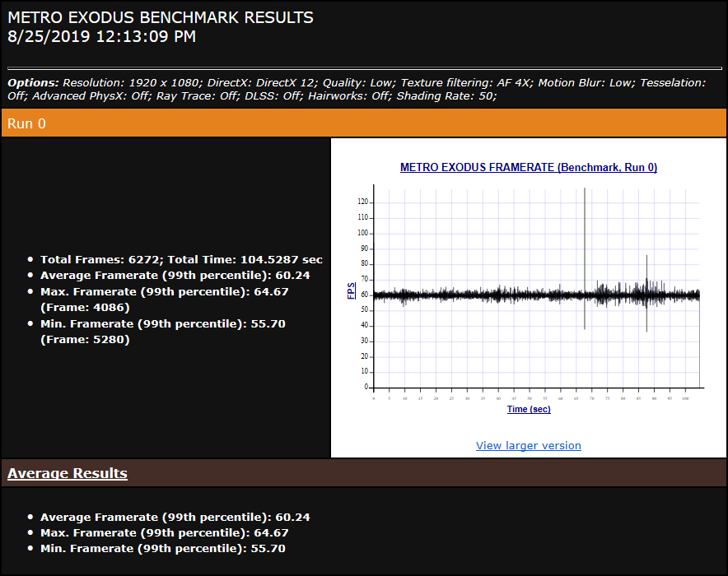Click the framerate graph thumbnail
This screenshot has width=728, height=576.
529,289
